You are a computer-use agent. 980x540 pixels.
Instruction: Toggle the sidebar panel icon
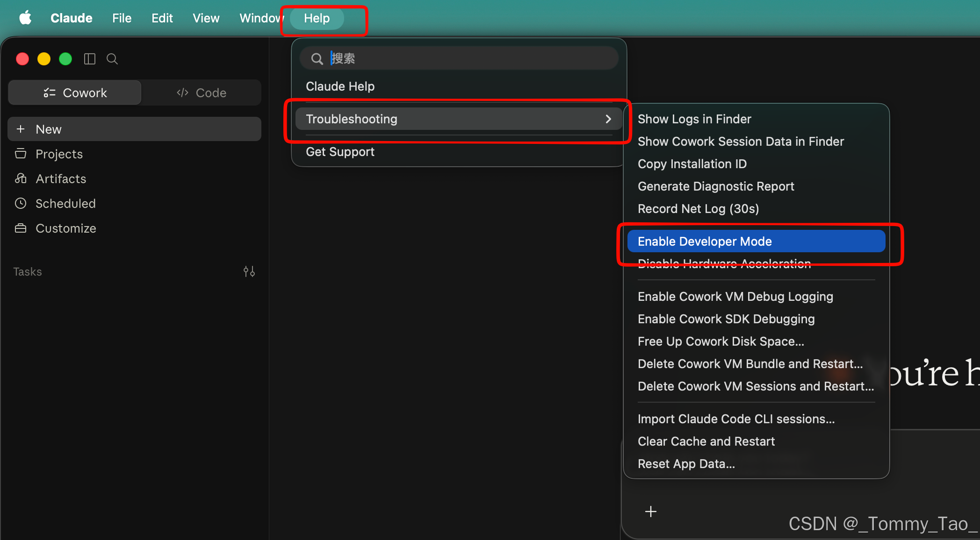(90, 59)
